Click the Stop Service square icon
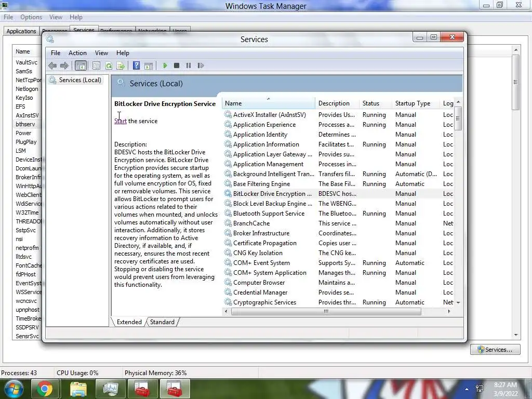 pyautogui.click(x=177, y=65)
